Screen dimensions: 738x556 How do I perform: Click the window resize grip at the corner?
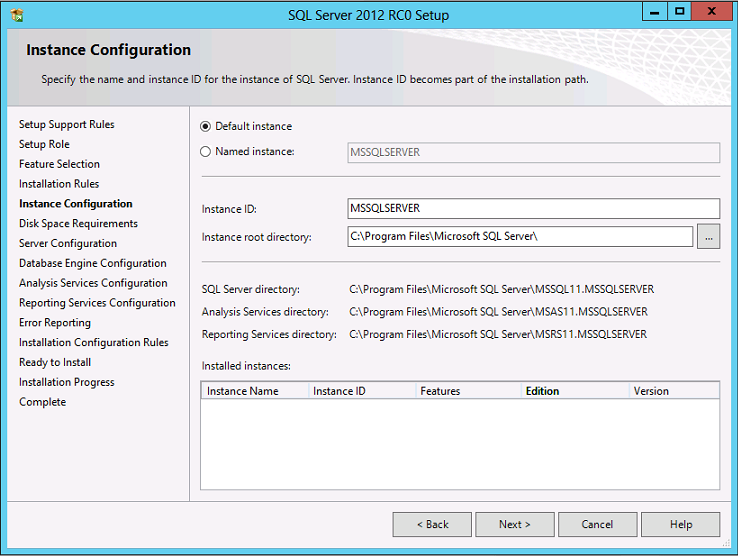tap(726, 544)
